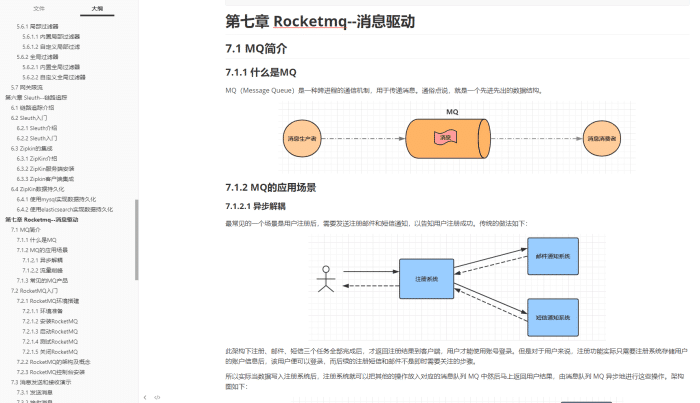Click the hide sidebar arrow icon

point(145,397)
